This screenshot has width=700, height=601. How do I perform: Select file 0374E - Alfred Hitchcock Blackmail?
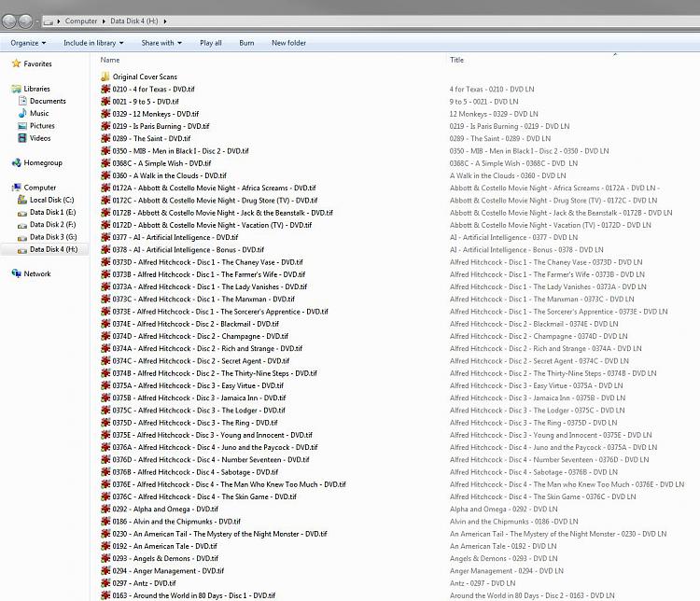tap(196, 324)
